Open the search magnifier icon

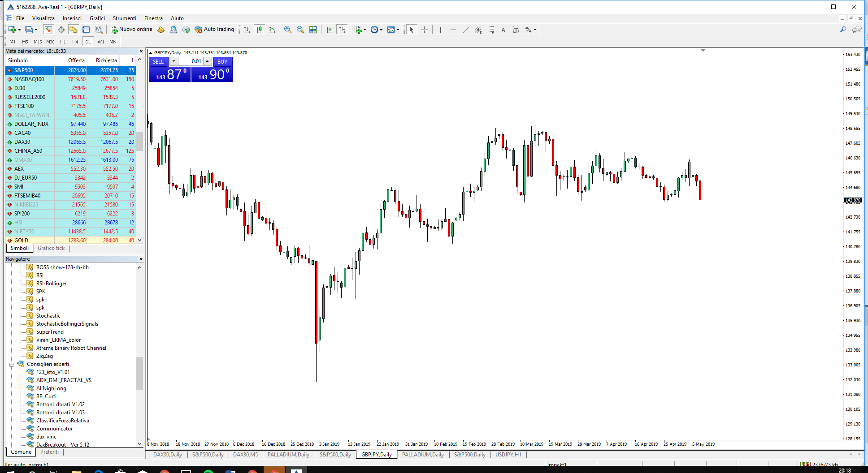click(843, 30)
